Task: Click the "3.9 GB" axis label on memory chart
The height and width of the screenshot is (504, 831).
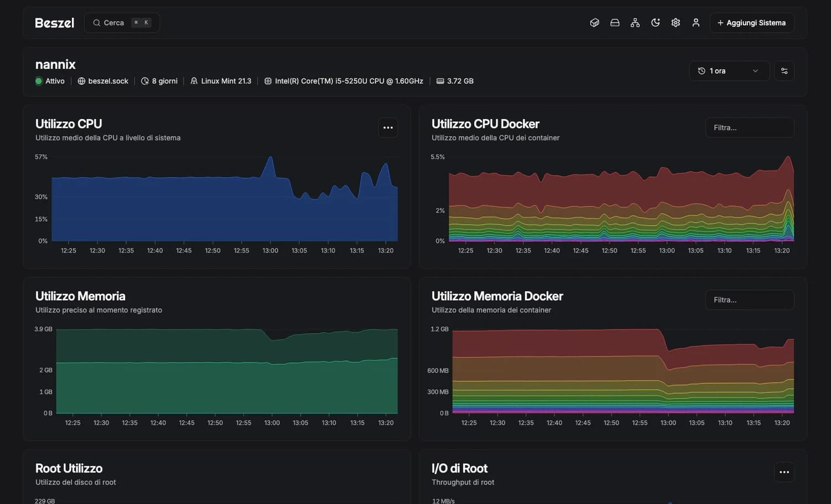Action: click(x=43, y=329)
